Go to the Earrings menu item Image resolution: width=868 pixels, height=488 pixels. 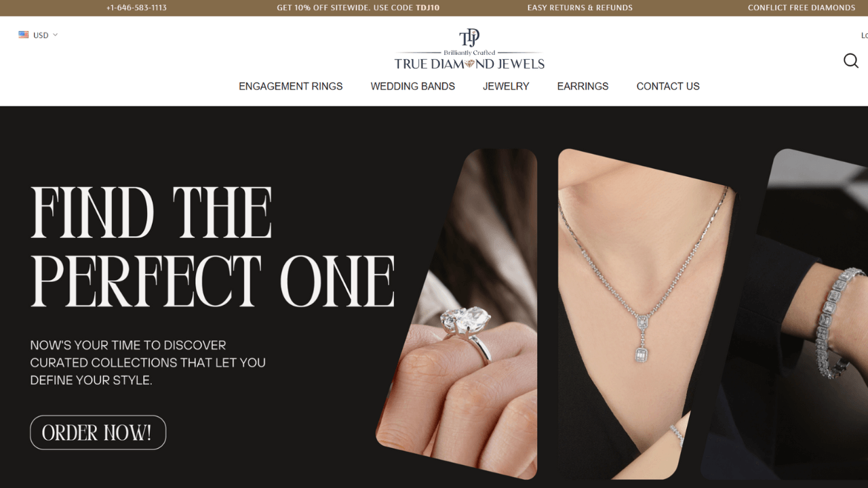click(x=583, y=86)
